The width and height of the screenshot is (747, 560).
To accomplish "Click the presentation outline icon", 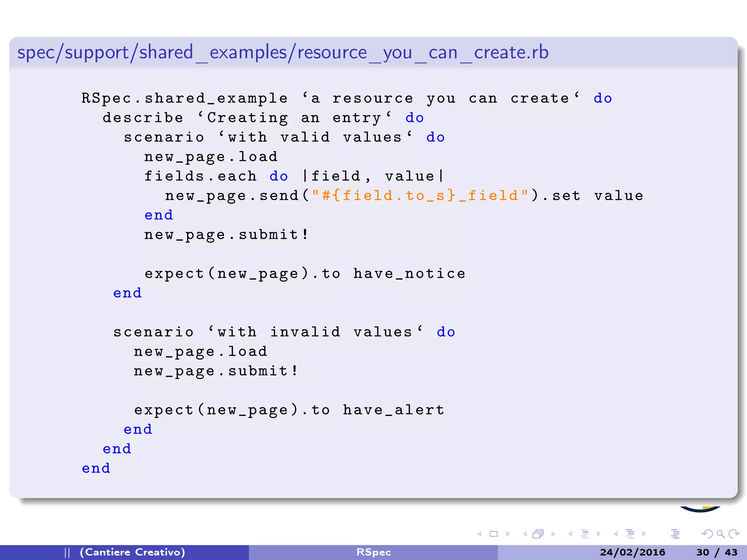I will click(x=676, y=534).
